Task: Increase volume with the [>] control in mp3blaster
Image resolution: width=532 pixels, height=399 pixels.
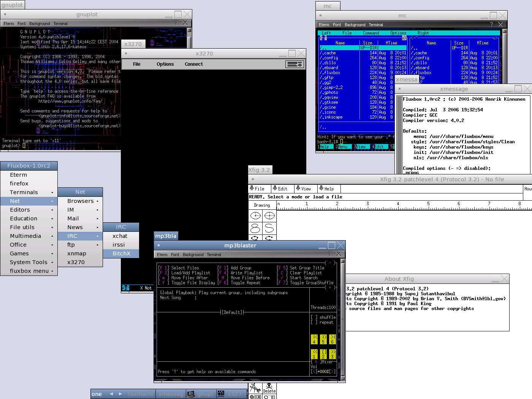Action: [x=332, y=371]
